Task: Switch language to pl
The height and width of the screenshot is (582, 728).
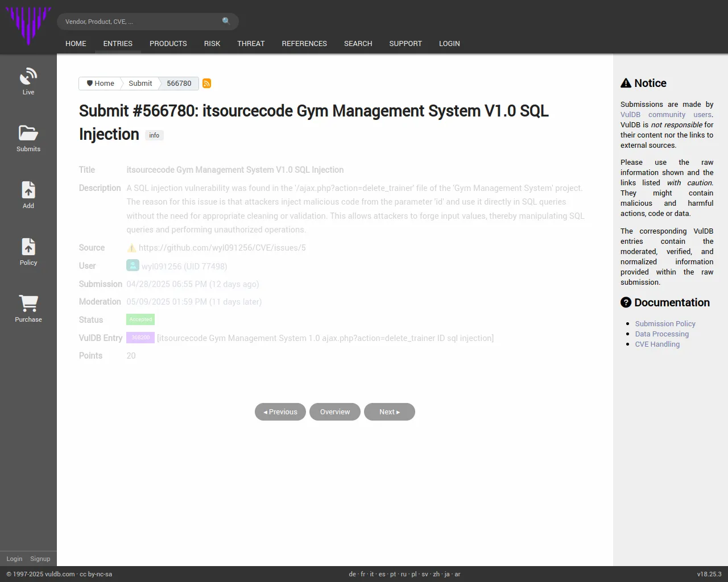Action: click(x=414, y=574)
